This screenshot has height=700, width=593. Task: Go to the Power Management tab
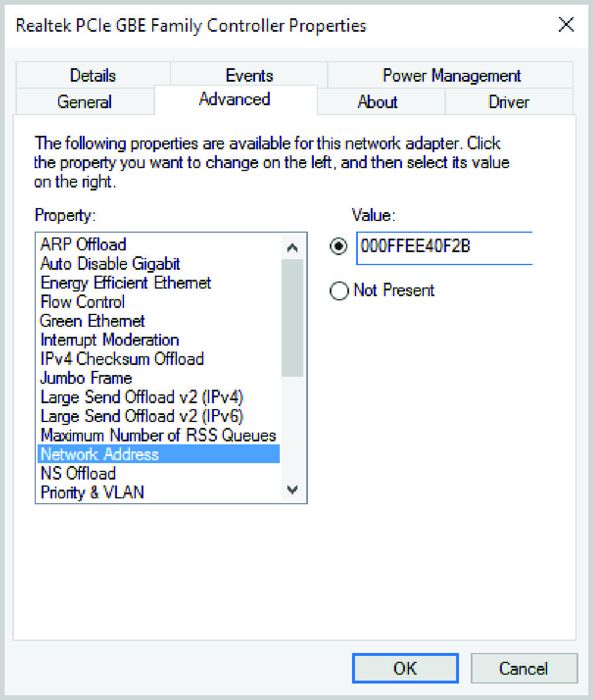451,75
